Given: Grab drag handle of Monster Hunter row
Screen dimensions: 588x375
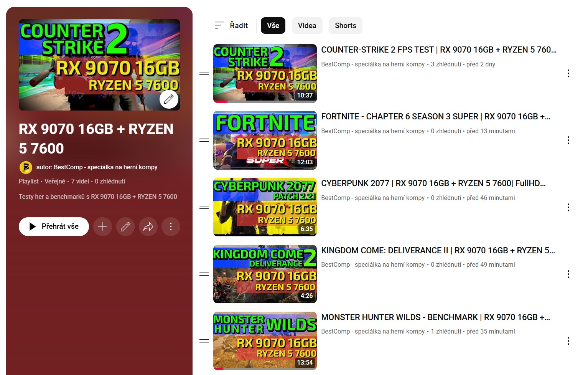Looking at the screenshot, I should (x=204, y=341).
